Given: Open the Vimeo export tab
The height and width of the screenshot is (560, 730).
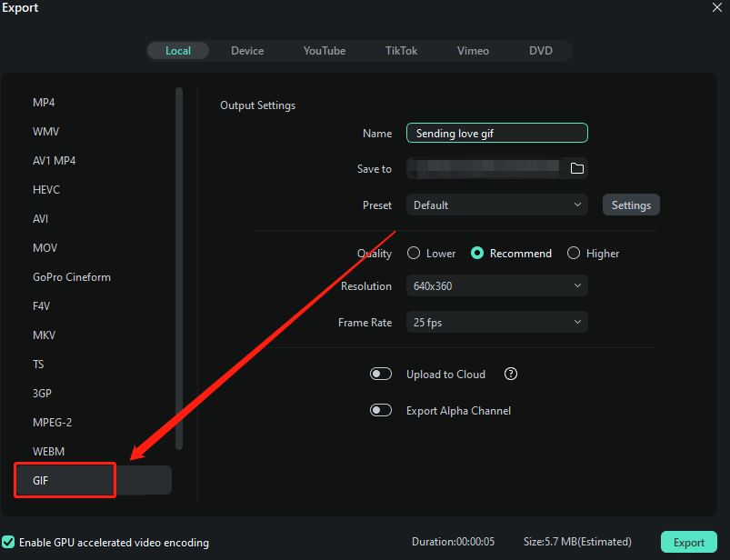Looking at the screenshot, I should (474, 51).
